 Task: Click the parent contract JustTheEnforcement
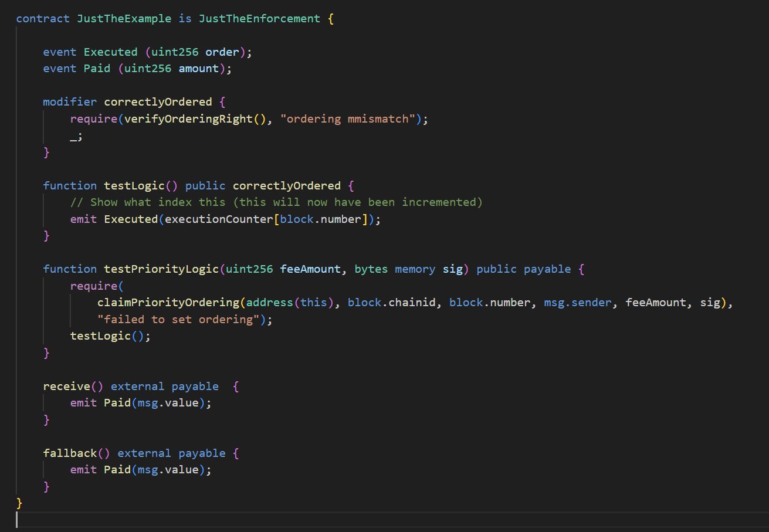tap(259, 19)
